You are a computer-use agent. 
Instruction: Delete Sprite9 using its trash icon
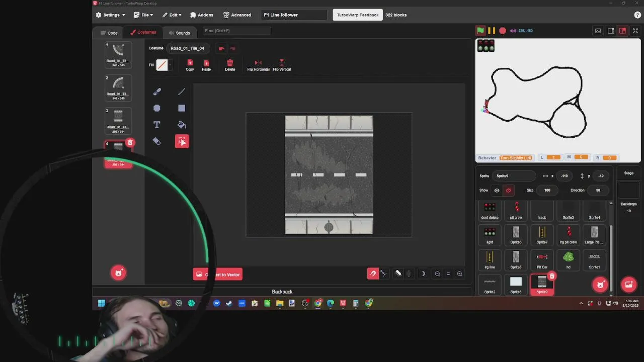(x=552, y=277)
